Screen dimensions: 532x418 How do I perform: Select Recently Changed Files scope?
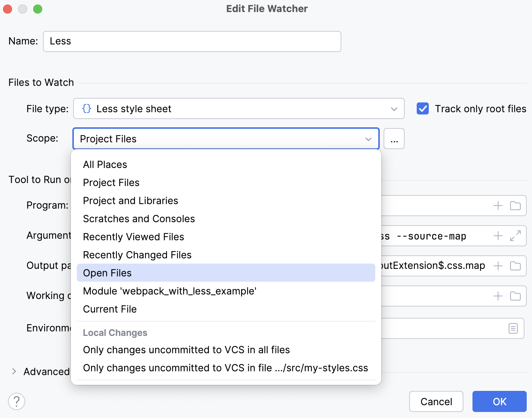[x=137, y=255]
